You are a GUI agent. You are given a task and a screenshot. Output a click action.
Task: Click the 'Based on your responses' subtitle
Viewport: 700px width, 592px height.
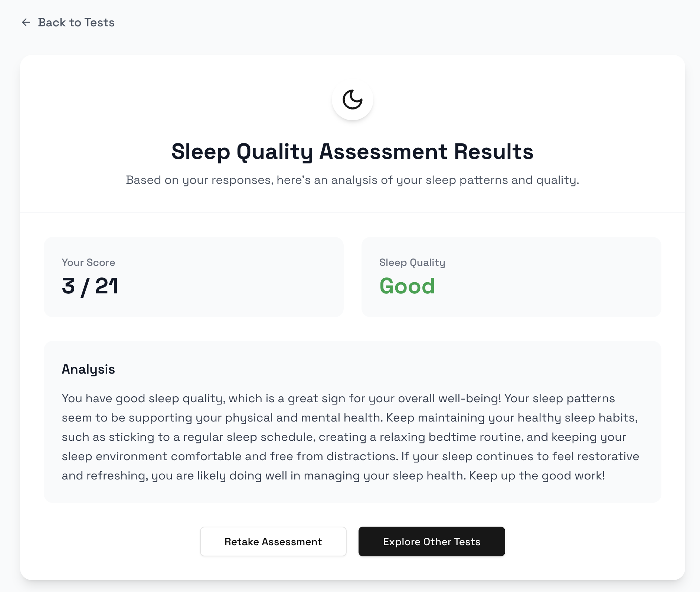(352, 180)
